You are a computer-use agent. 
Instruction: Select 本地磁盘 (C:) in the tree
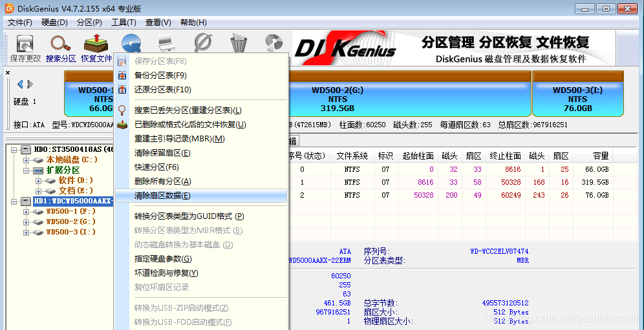72,160
